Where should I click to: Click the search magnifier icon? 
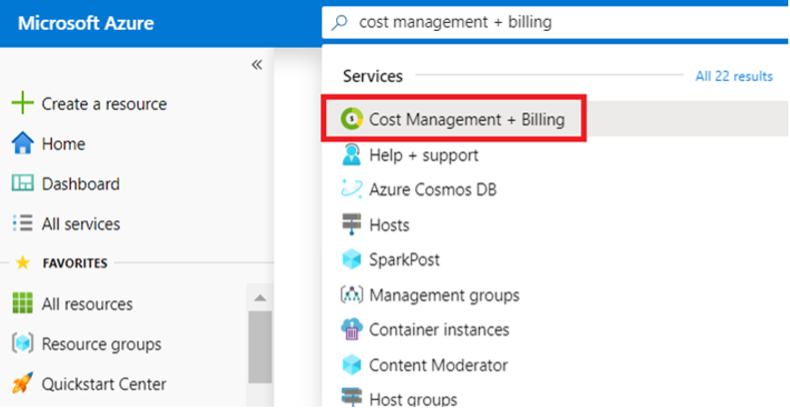click(341, 23)
